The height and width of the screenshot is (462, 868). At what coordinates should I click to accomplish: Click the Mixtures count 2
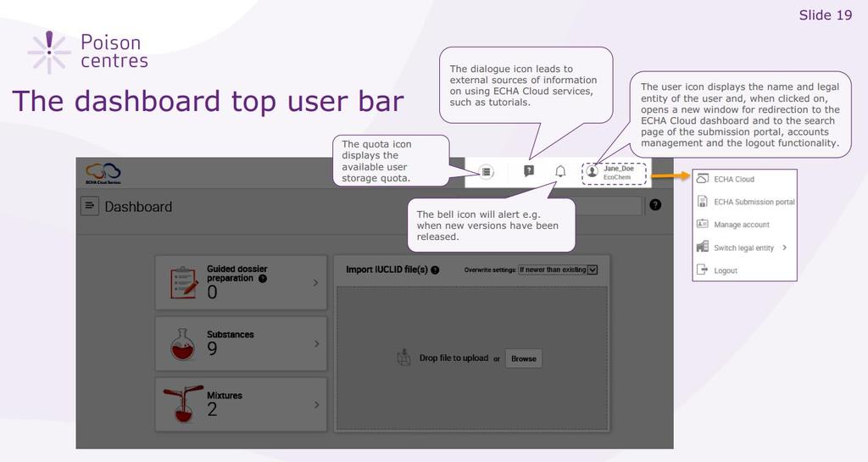(212, 409)
